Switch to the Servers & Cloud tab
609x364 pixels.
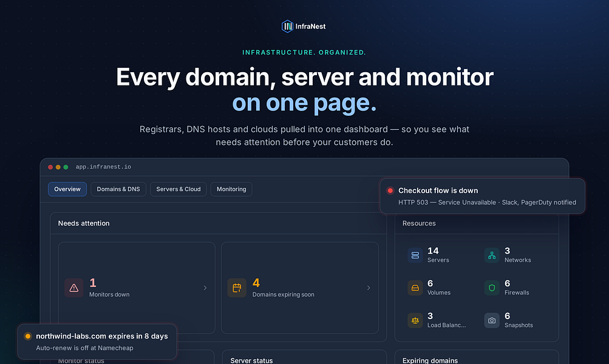[x=179, y=189]
